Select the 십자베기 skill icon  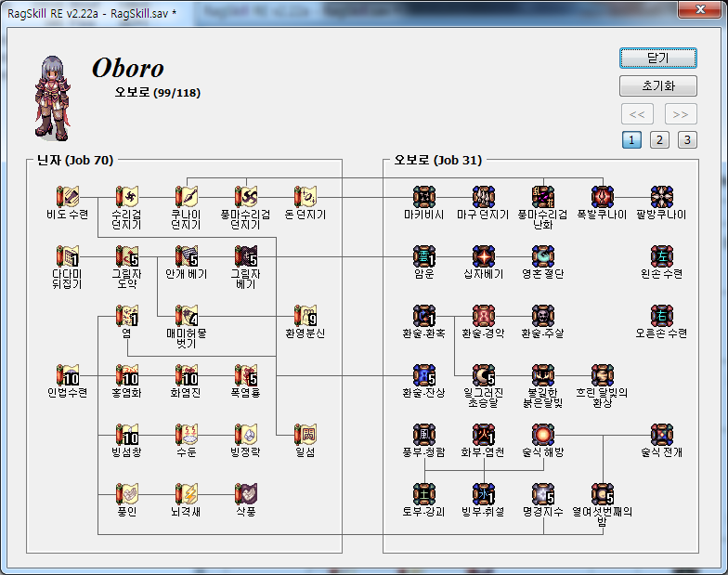pos(484,255)
